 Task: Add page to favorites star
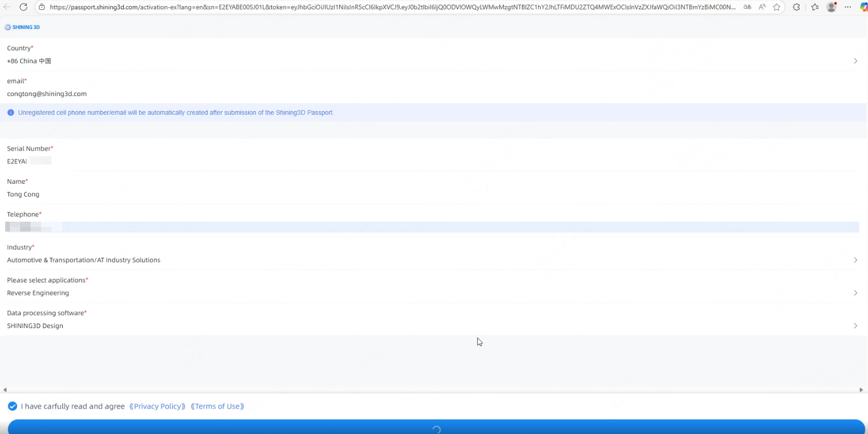[777, 7]
